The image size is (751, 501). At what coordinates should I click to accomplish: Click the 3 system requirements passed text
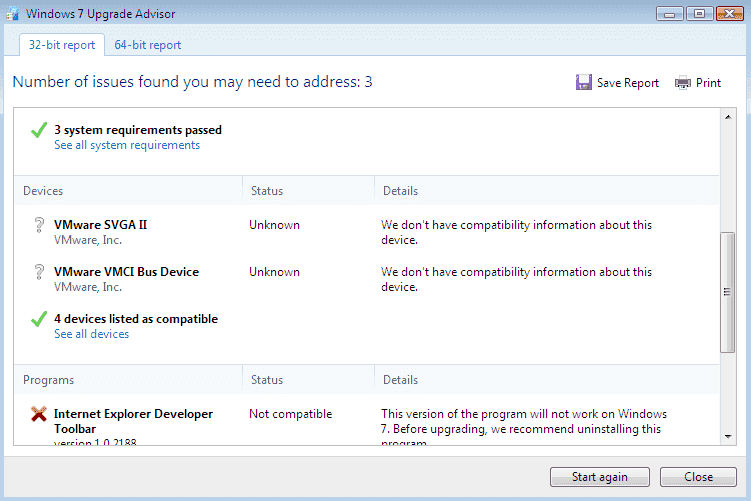tap(138, 130)
